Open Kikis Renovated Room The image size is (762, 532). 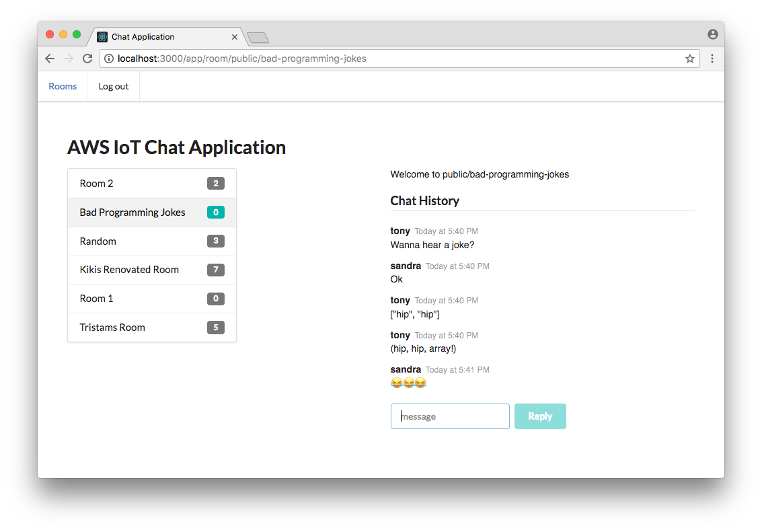[x=152, y=270]
